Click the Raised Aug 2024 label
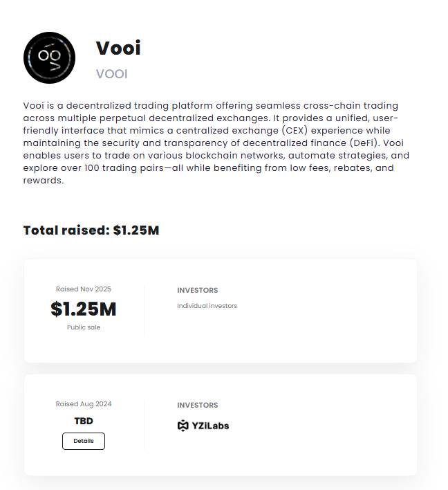The image size is (448, 490). click(x=84, y=404)
